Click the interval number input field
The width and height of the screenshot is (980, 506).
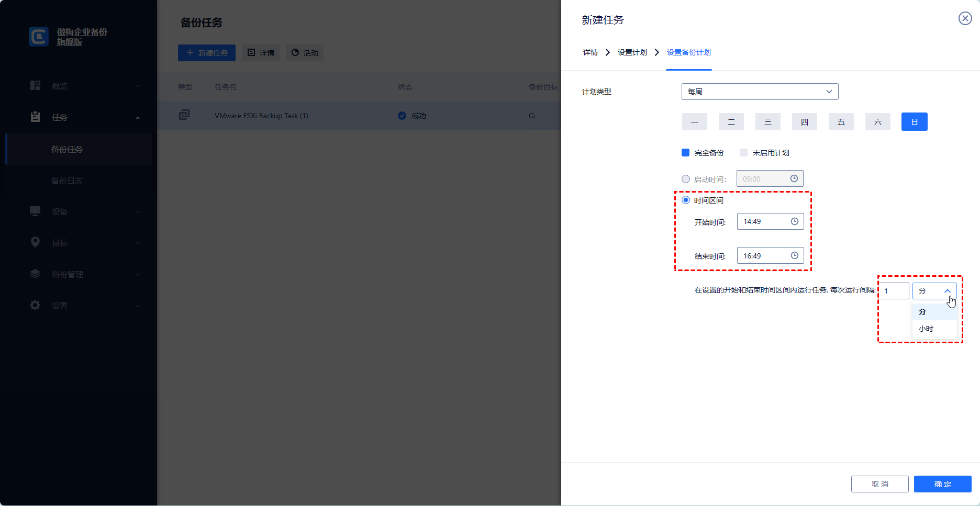894,291
